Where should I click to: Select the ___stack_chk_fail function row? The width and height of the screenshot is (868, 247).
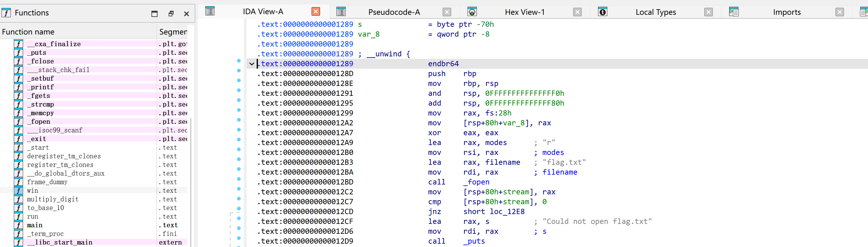point(94,70)
